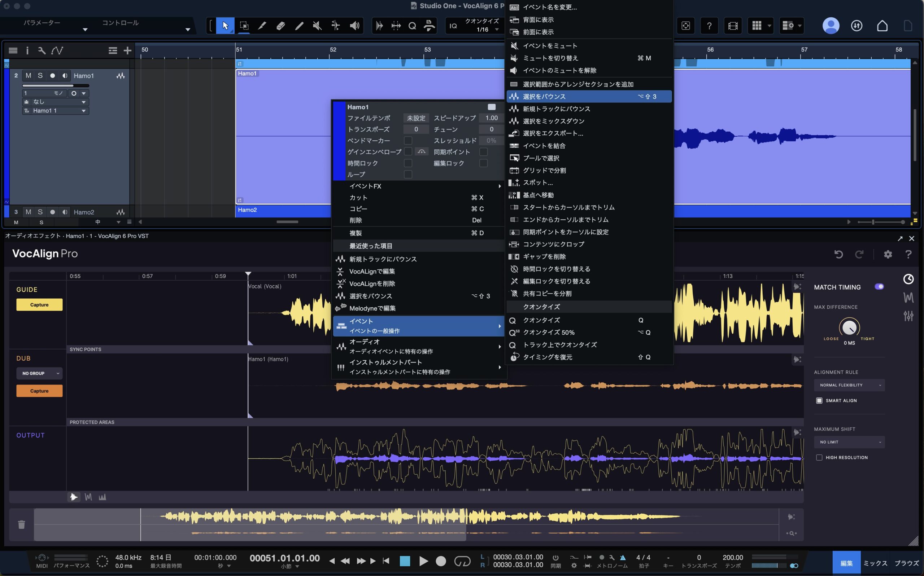Expand the インストゥルメントパート submenu
924x576 pixels.
click(x=419, y=367)
